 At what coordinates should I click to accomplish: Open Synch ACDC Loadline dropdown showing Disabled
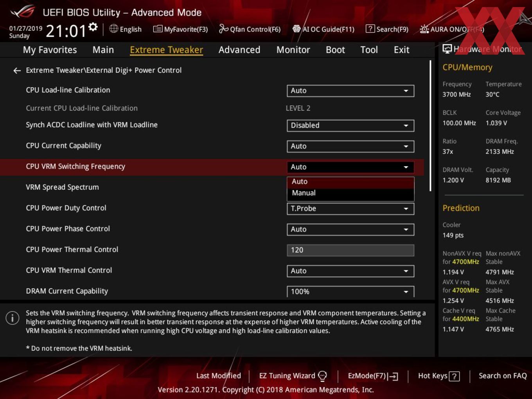pos(350,126)
